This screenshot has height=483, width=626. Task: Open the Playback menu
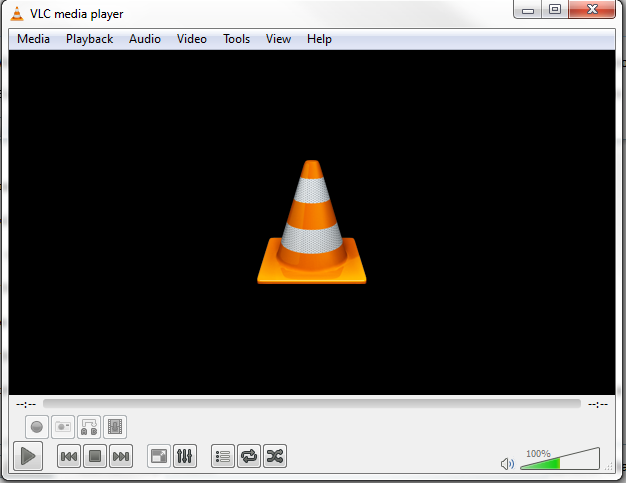(90, 39)
